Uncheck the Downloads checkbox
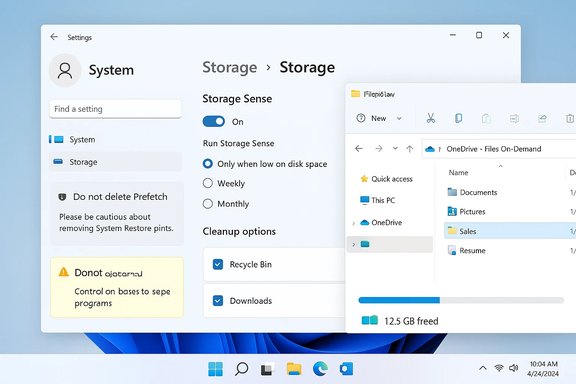The width and height of the screenshot is (576, 384). pyautogui.click(x=218, y=301)
